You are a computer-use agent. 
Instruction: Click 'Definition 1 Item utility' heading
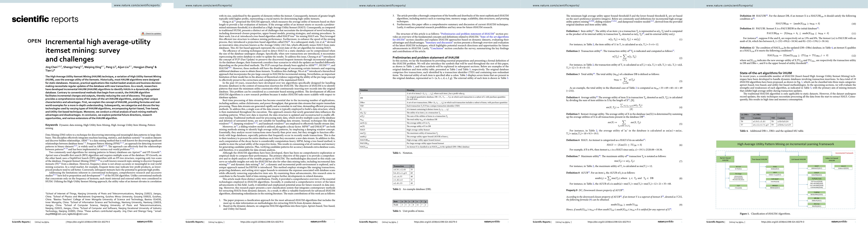[x=580, y=31]
